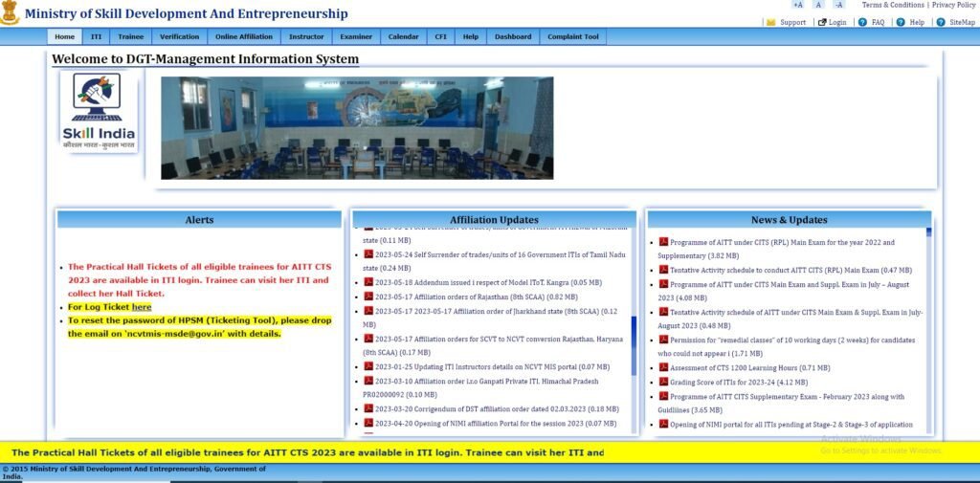
Task: Open PDF icon for Tentative Activity schedule CITS (RPL)
Action: point(664,270)
